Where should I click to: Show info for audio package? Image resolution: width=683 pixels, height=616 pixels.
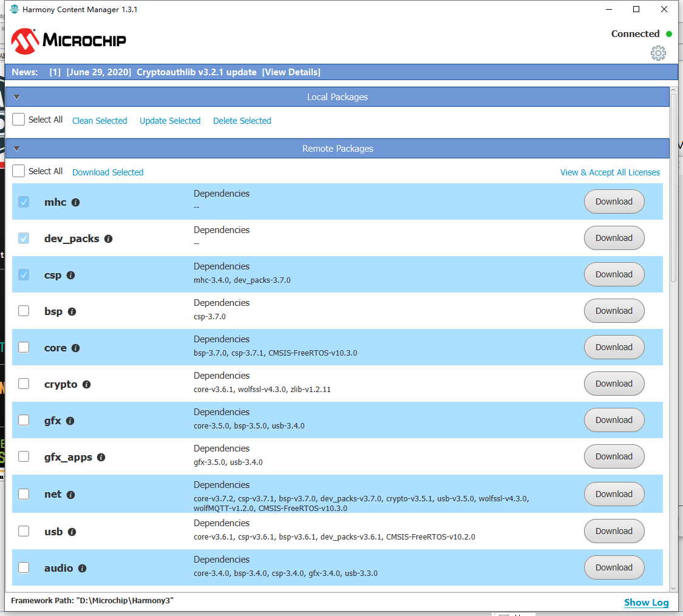coord(82,568)
